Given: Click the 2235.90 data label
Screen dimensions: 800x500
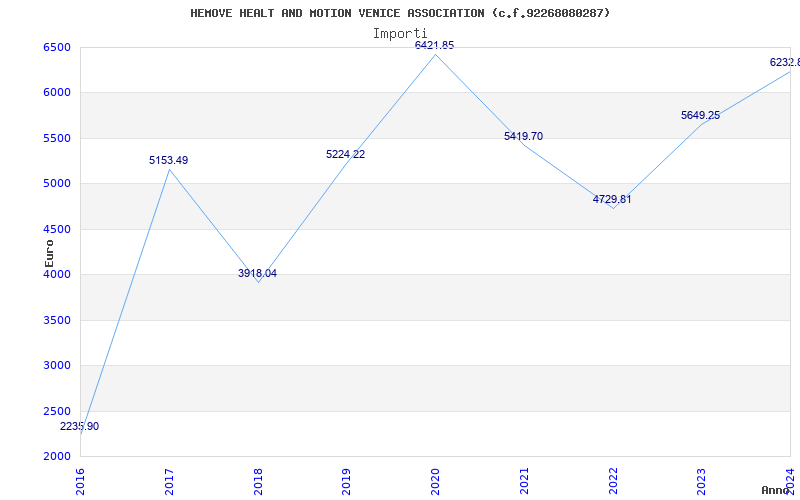Looking at the screenshot, I should coord(80,427).
